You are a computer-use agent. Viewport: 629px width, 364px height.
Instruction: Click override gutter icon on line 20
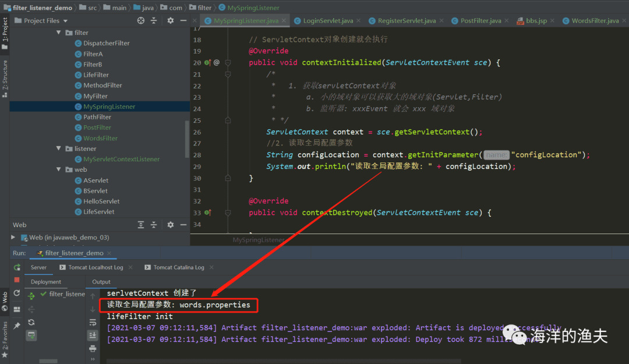(x=207, y=62)
